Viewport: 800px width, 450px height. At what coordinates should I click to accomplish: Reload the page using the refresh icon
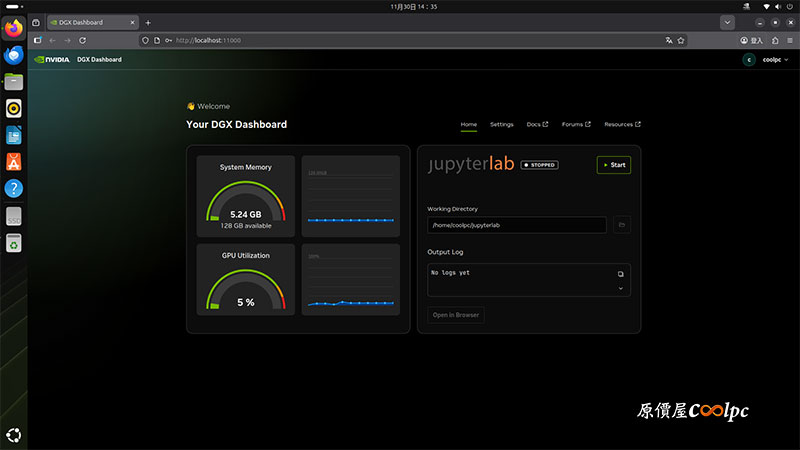82,40
